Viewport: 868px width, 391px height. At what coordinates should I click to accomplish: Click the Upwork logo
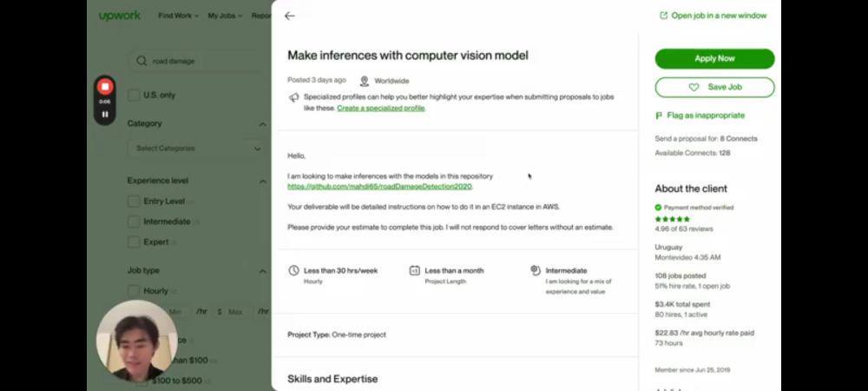click(x=120, y=16)
